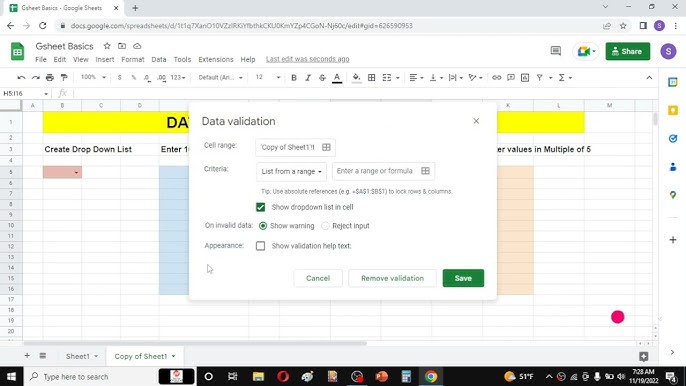The height and width of the screenshot is (386, 686).
Task: Click the Insert link icon
Action: [x=497, y=77]
